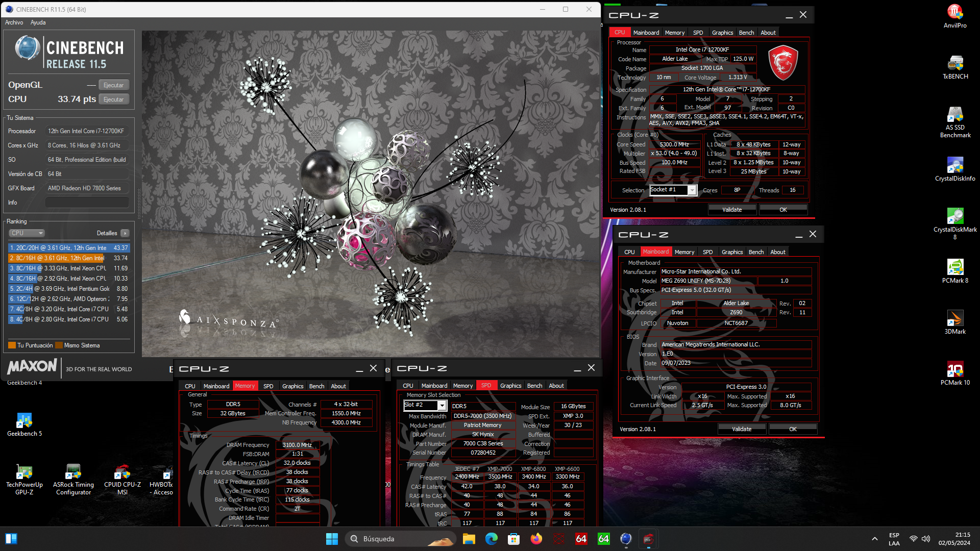
Task: Select ranking row 5. 2C/4H Intel Pentium Gold
Action: [69, 289]
